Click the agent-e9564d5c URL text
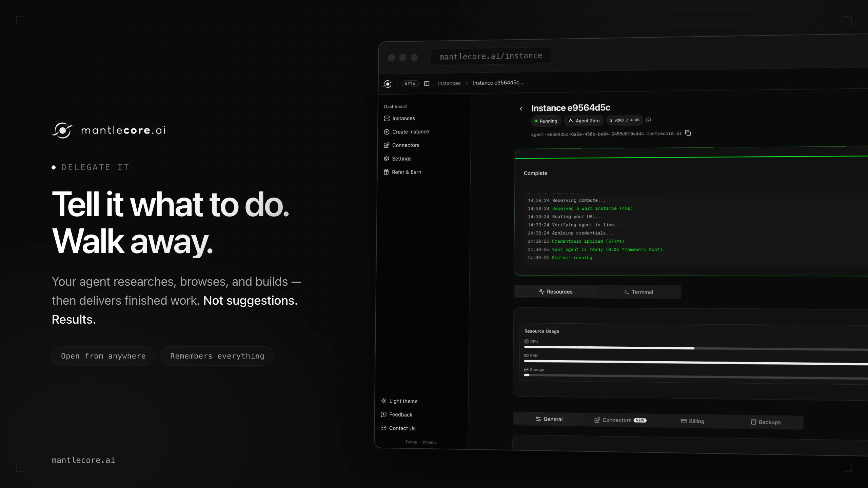This screenshot has width=868, height=488. [x=606, y=134]
